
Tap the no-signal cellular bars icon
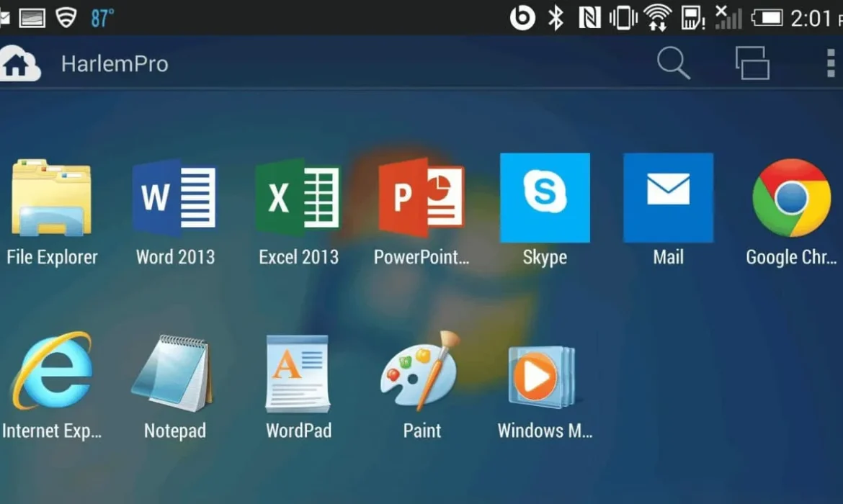point(728,17)
